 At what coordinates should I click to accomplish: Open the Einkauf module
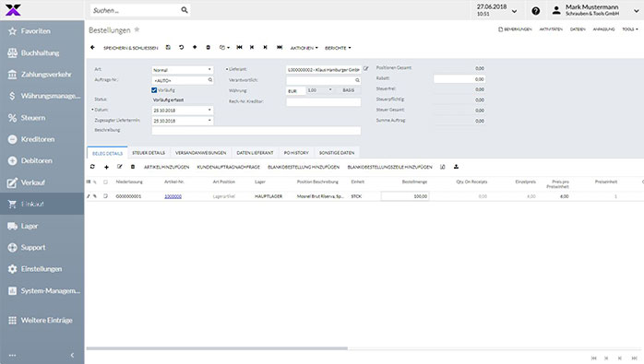[x=42, y=204]
